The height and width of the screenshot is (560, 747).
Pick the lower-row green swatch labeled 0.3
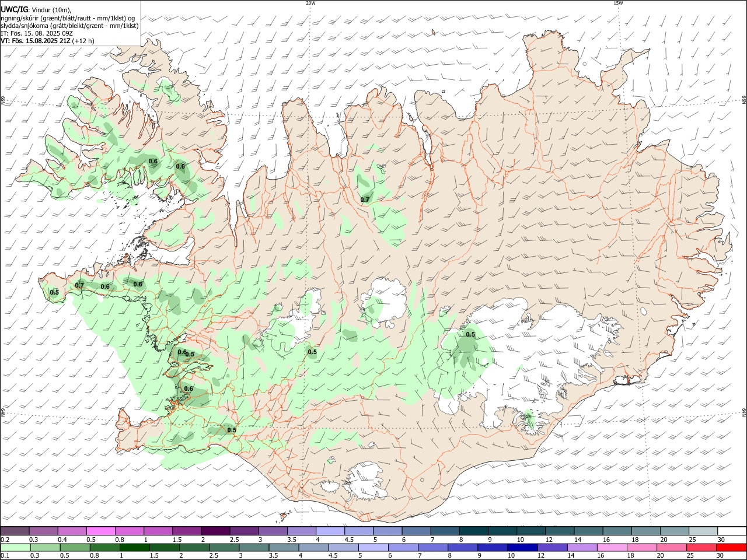point(45,547)
